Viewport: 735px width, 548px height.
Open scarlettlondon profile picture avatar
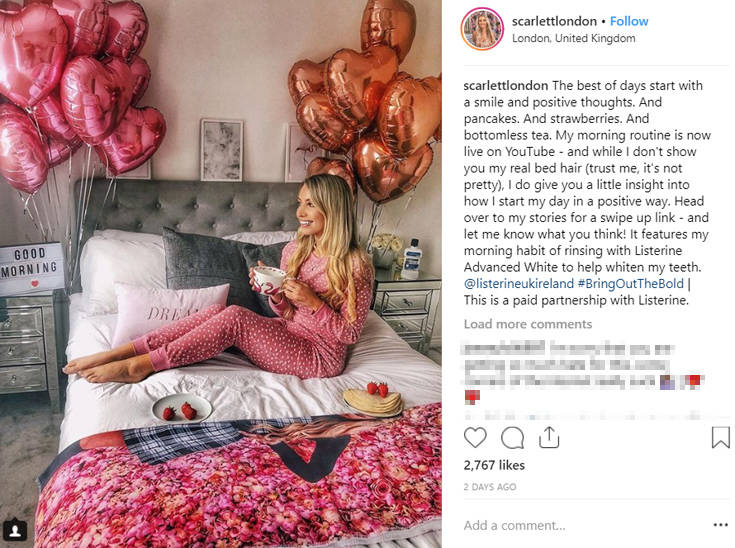click(x=482, y=29)
